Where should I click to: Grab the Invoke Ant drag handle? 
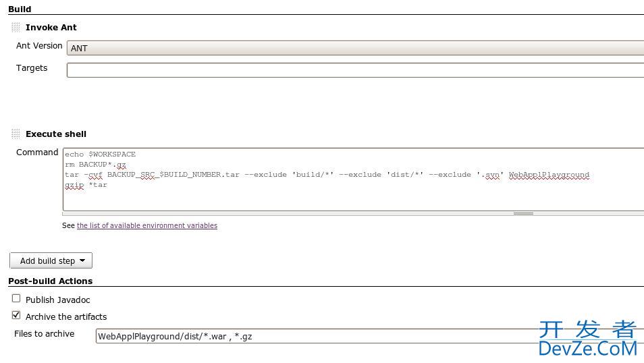point(16,28)
